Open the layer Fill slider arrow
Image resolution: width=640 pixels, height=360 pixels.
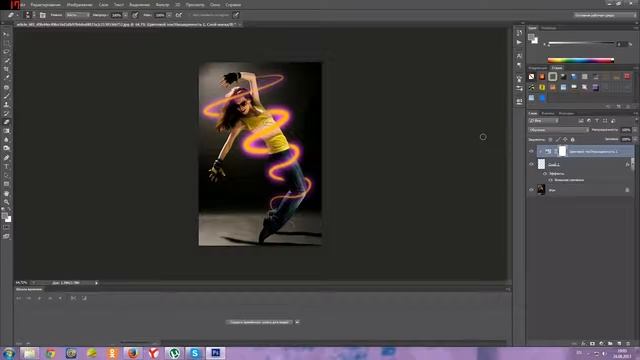[635, 139]
